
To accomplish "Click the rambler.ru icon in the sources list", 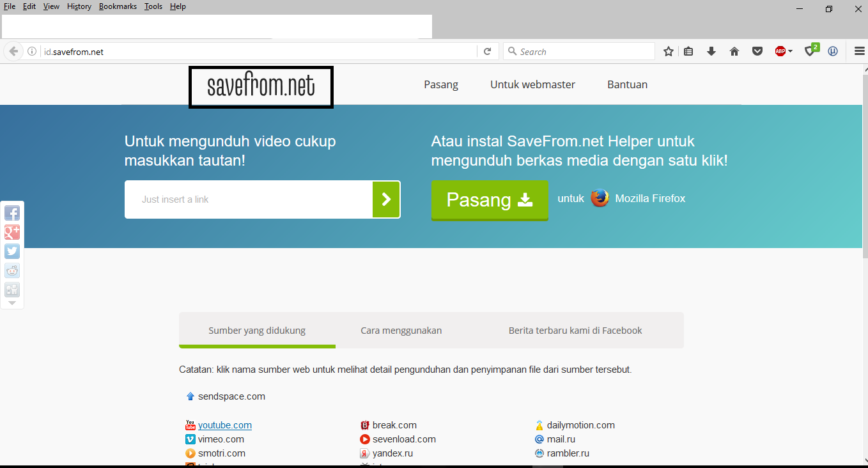I will [x=539, y=453].
